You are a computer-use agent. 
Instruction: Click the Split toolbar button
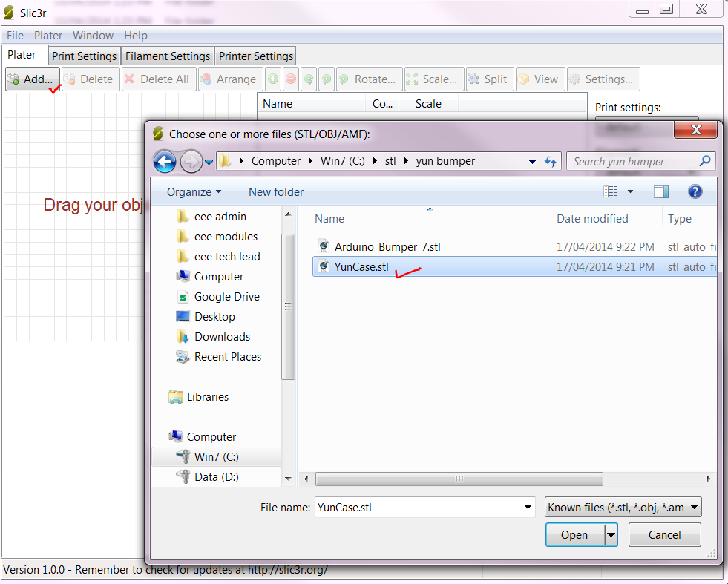490,79
